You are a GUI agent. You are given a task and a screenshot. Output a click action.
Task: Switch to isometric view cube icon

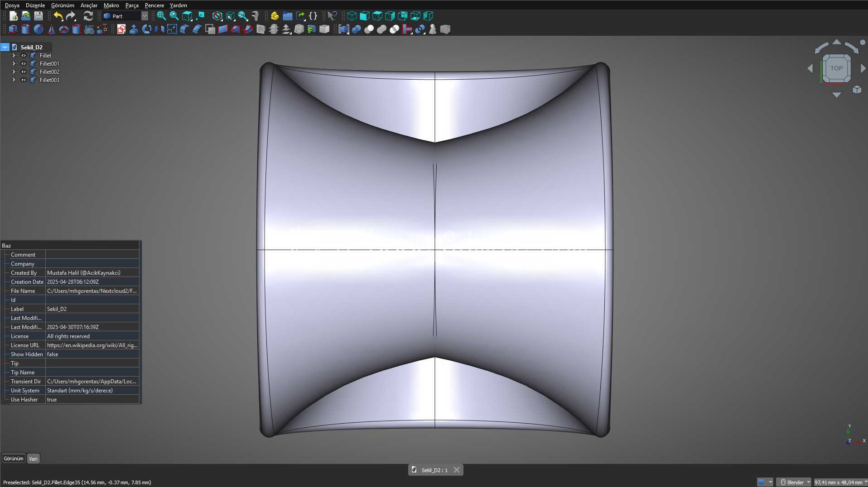[352, 16]
